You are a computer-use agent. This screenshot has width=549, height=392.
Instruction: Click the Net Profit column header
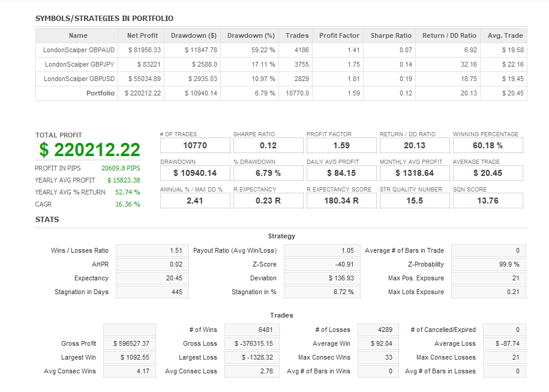(142, 35)
